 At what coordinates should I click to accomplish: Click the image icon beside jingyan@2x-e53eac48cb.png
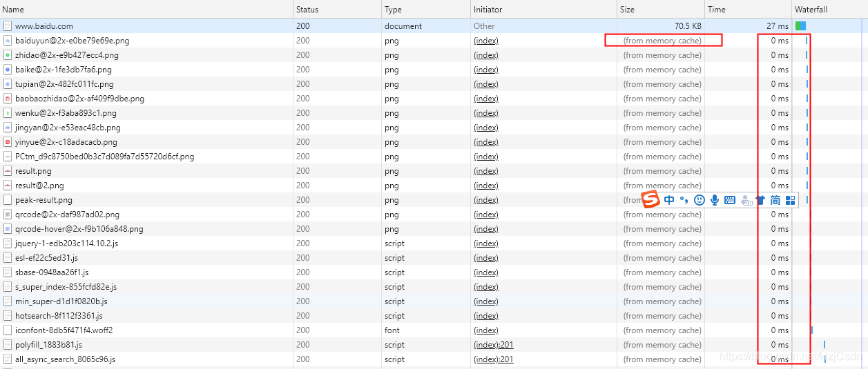click(x=8, y=128)
